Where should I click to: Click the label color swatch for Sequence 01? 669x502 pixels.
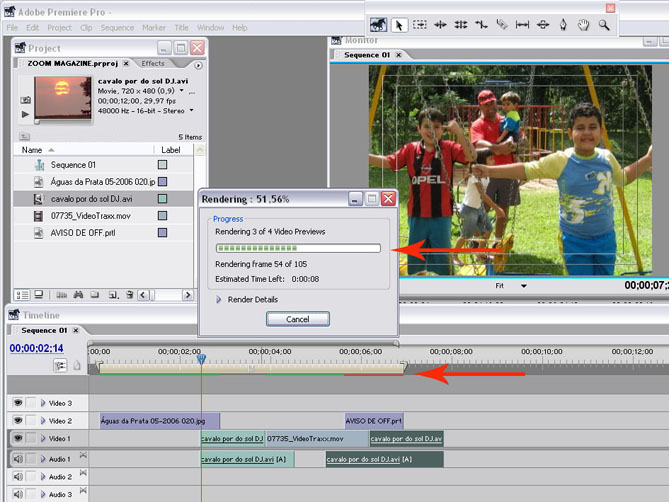pos(163,164)
